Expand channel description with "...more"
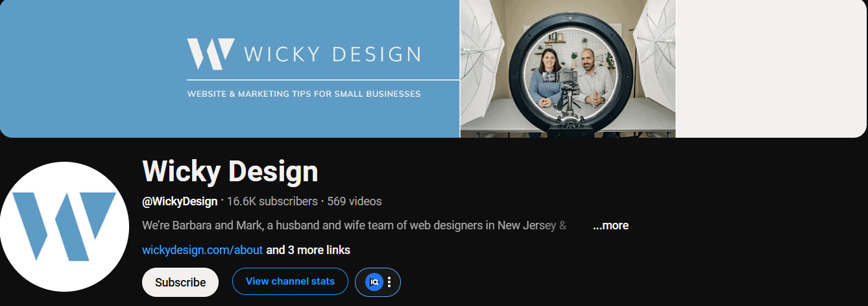This screenshot has width=868, height=306. coord(610,225)
